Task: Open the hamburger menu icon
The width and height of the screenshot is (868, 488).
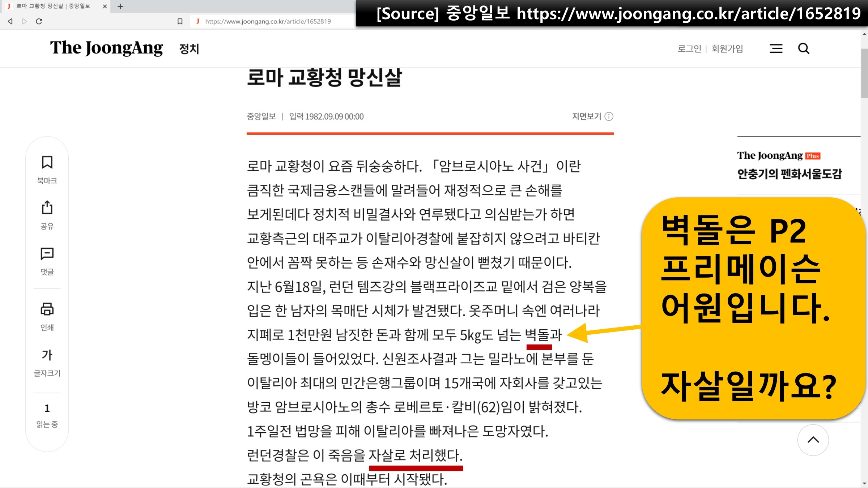Action: pyautogui.click(x=776, y=48)
